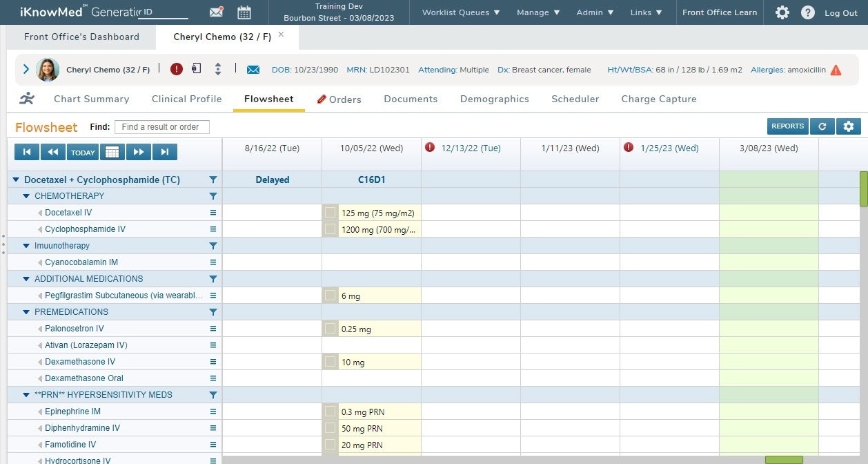Click the REPORTS button
This screenshot has height=464, width=868.
(x=787, y=126)
